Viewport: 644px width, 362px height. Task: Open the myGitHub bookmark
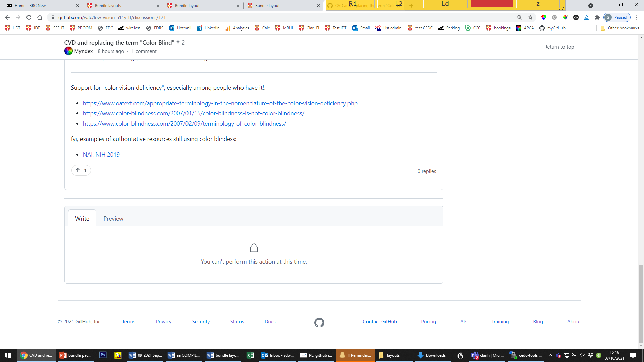coord(552,28)
